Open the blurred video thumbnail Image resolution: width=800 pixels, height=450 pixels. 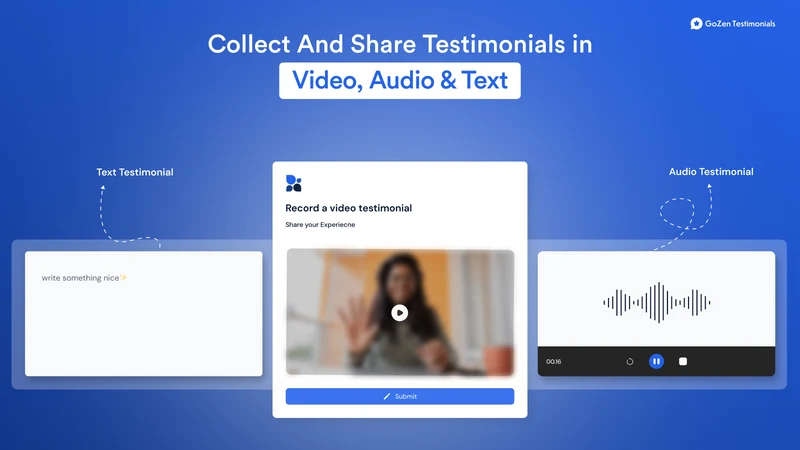pyautogui.click(x=399, y=312)
